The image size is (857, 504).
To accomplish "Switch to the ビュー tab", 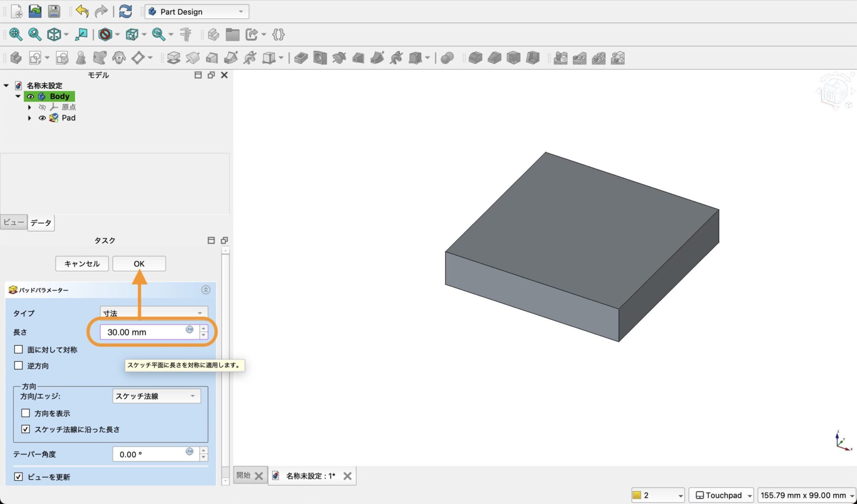I will point(14,222).
